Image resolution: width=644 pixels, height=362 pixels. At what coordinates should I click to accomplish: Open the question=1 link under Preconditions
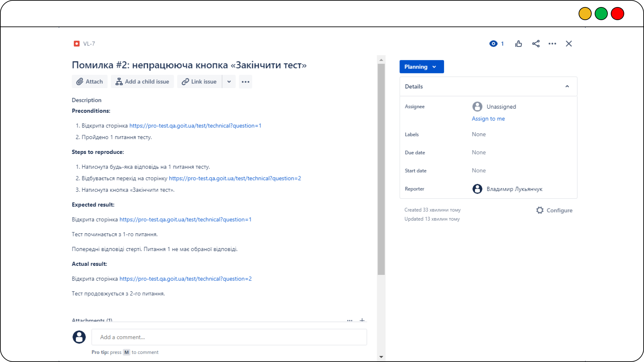(x=195, y=126)
